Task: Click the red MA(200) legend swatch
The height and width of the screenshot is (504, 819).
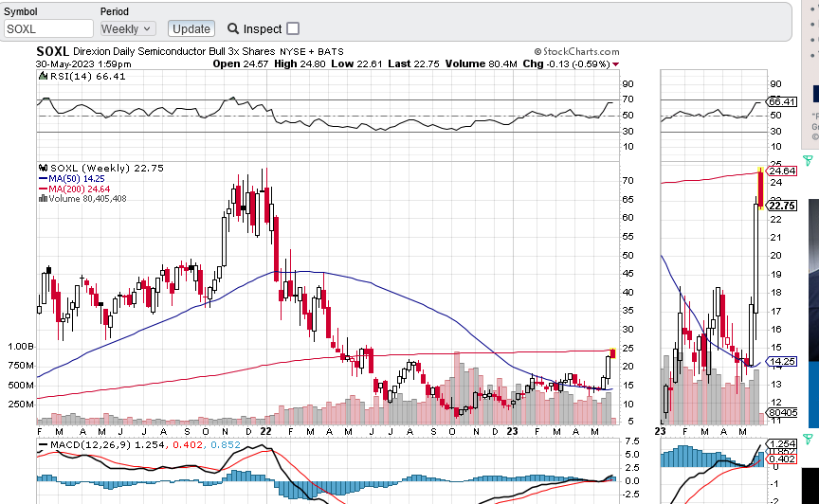Action: click(45, 189)
